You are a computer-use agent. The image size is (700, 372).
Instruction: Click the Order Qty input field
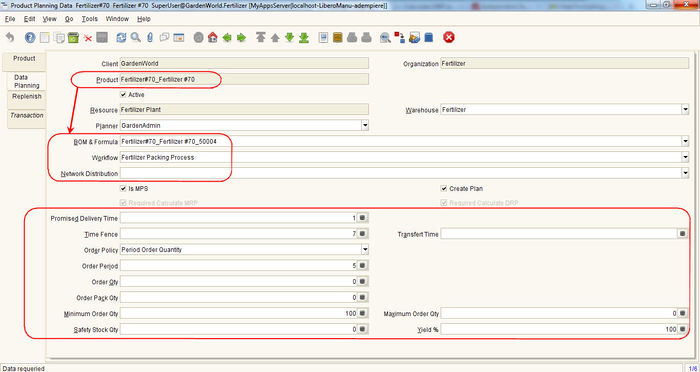(x=239, y=282)
